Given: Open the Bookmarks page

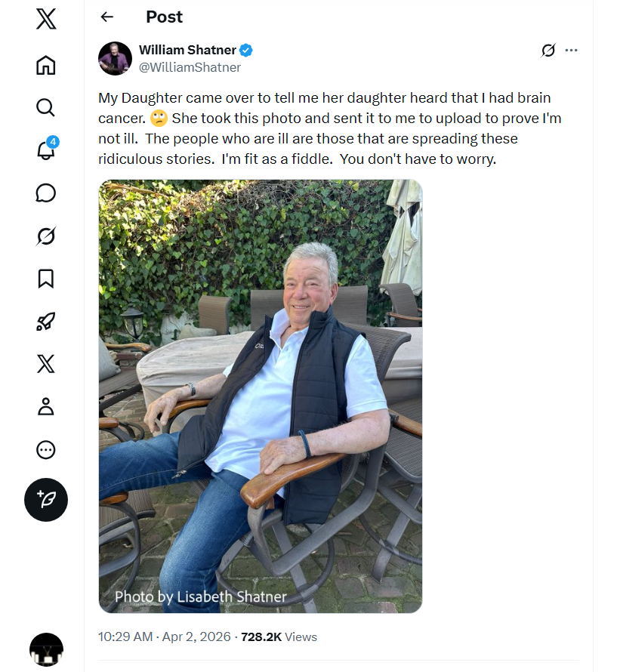Looking at the screenshot, I should point(46,279).
